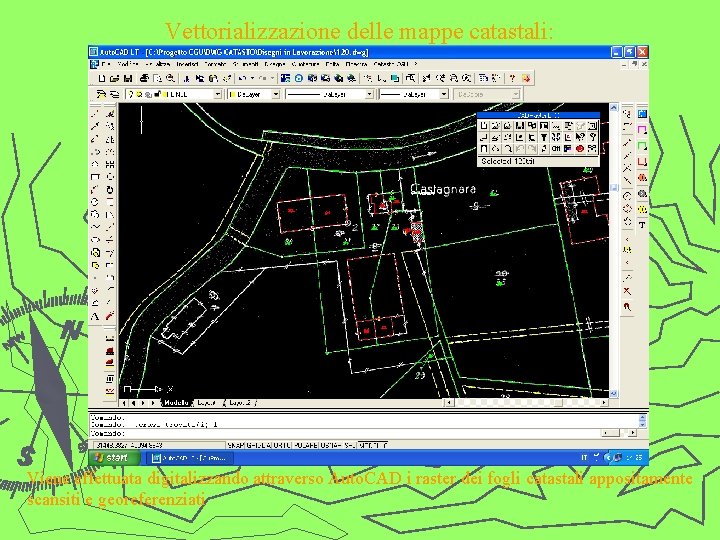Click the colored layers icon in the floating toolbar
The height and width of the screenshot is (540, 720).
tap(568, 149)
